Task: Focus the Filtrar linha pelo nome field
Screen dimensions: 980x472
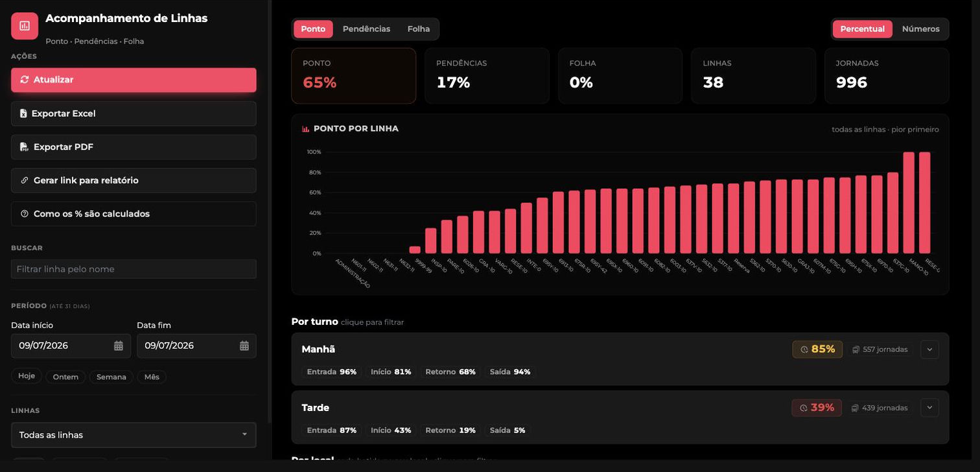Action: pyautogui.click(x=134, y=269)
